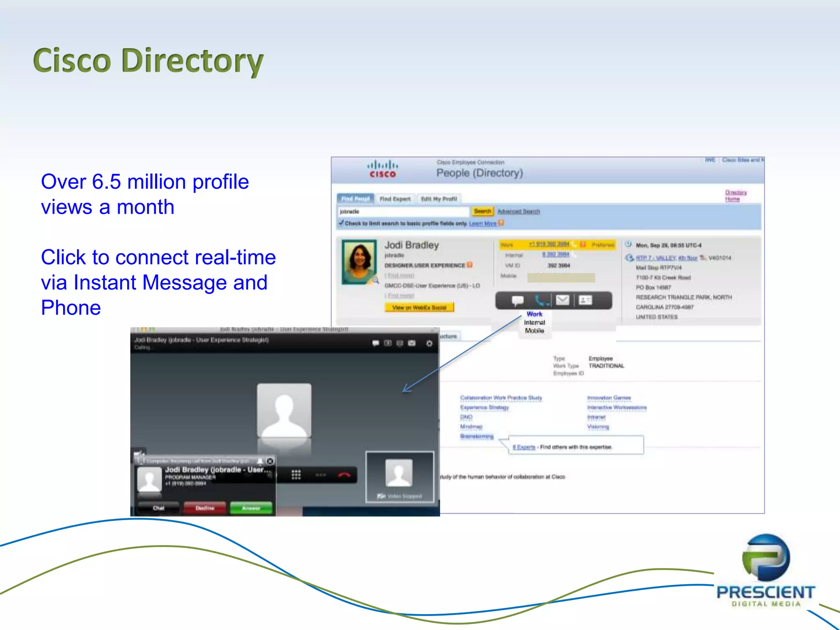Click the Brainstorming expertise link
Viewport: 840px width, 630px height.
point(477,436)
